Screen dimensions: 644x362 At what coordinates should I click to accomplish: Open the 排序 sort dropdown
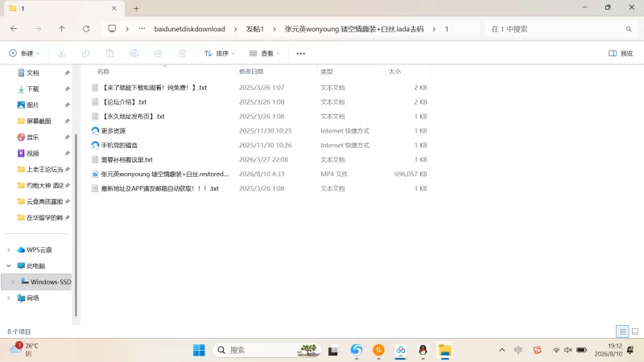pos(220,53)
